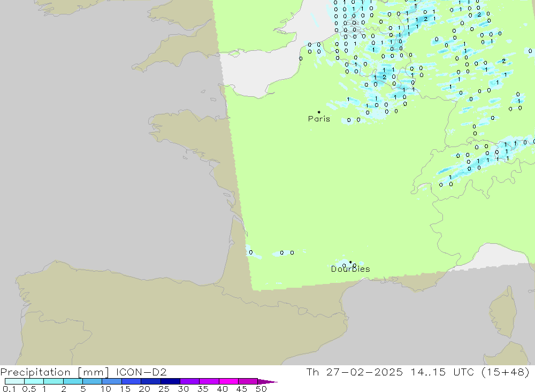This screenshot has width=535, height=392.
Task: Pick the 2–5 mm legend swatch
Action: pyautogui.click(x=73, y=381)
